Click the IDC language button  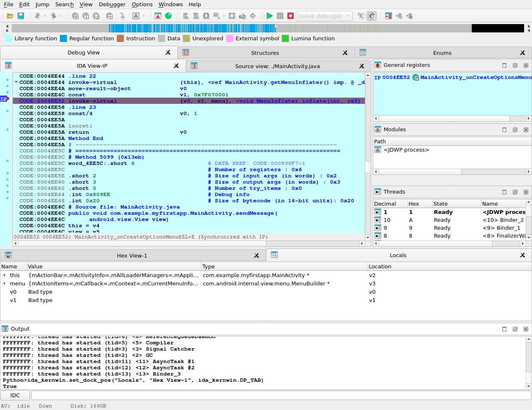pyautogui.click(x=15, y=395)
